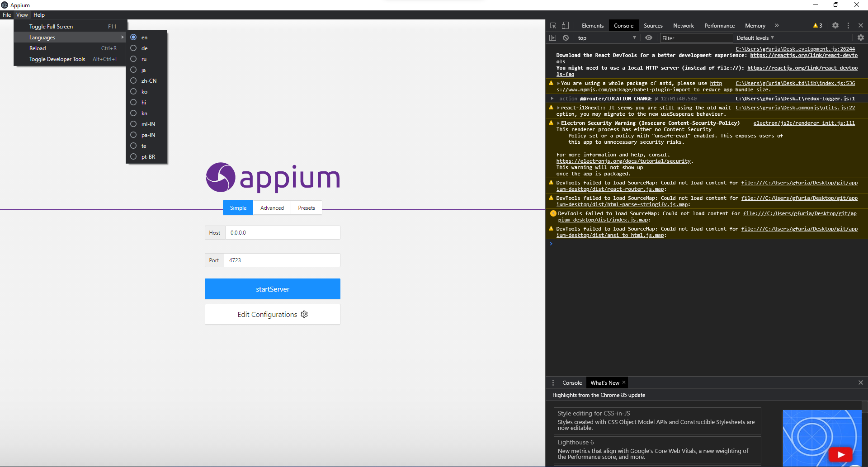This screenshot has width=868, height=467.
Task: Switch to the Performance tab
Action: 719,26
